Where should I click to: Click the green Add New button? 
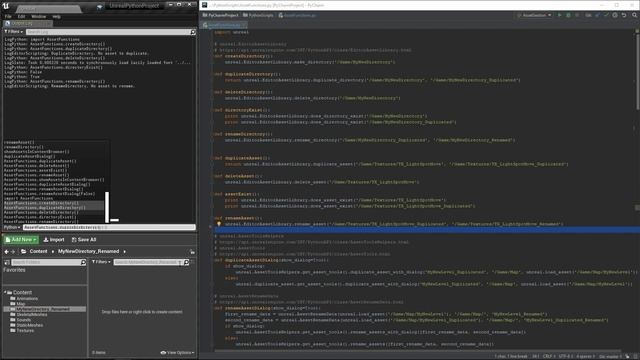point(21,240)
